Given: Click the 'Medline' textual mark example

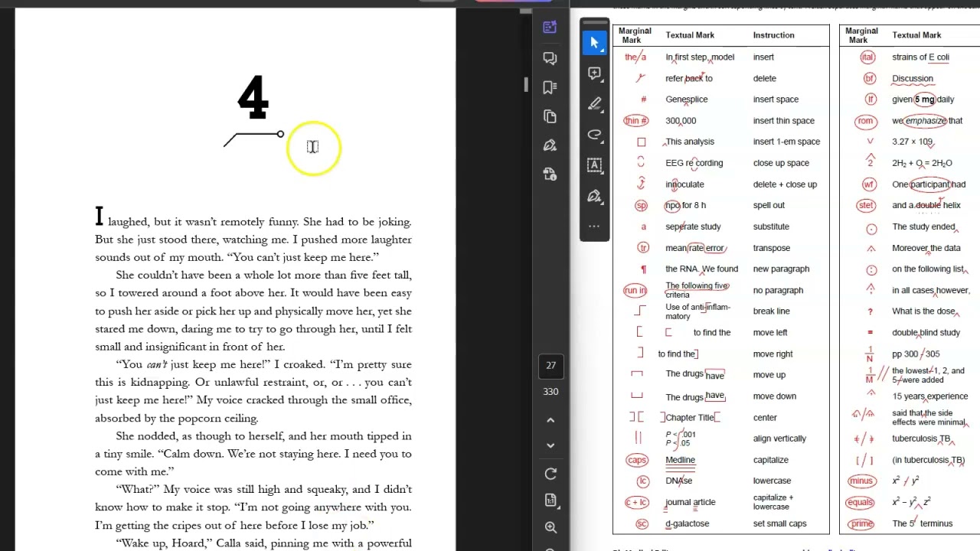Looking at the screenshot, I should [680, 460].
